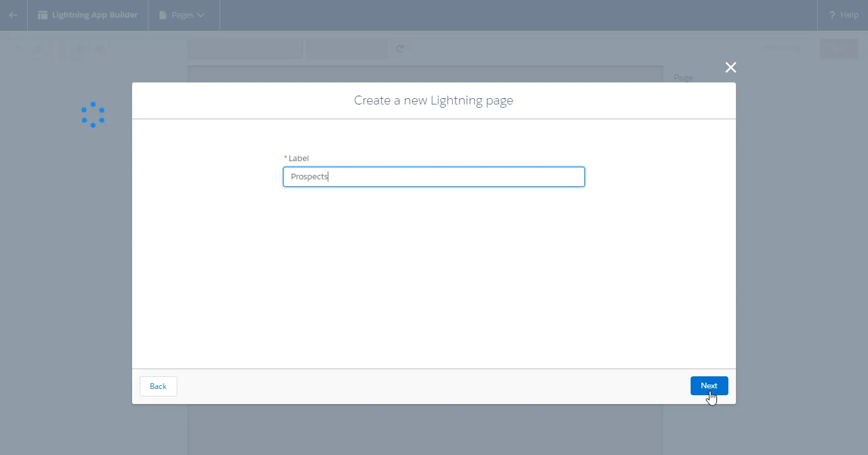Click the dimmed Activation button
Image resolution: width=868 pixels, height=455 pixels.
click(x=782, y=48)
